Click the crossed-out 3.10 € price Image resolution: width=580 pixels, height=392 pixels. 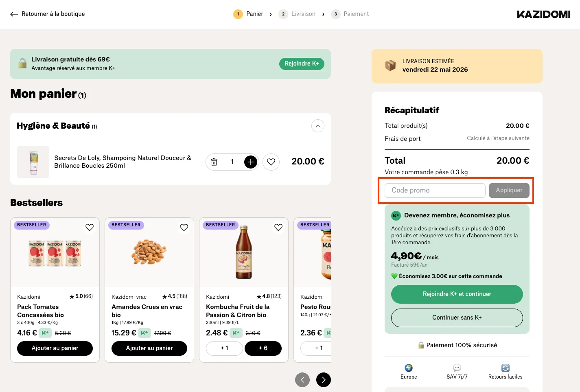(253, 333)
